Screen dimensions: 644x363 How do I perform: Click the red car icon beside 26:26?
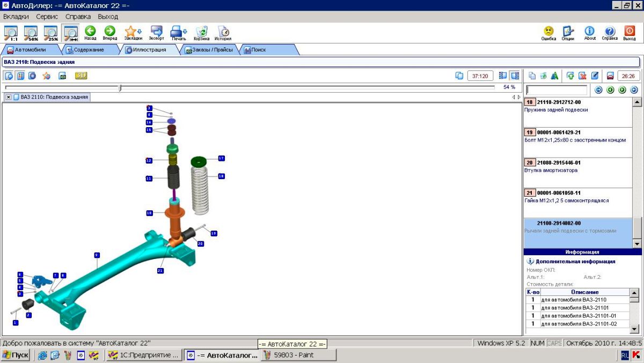(610, 76)
